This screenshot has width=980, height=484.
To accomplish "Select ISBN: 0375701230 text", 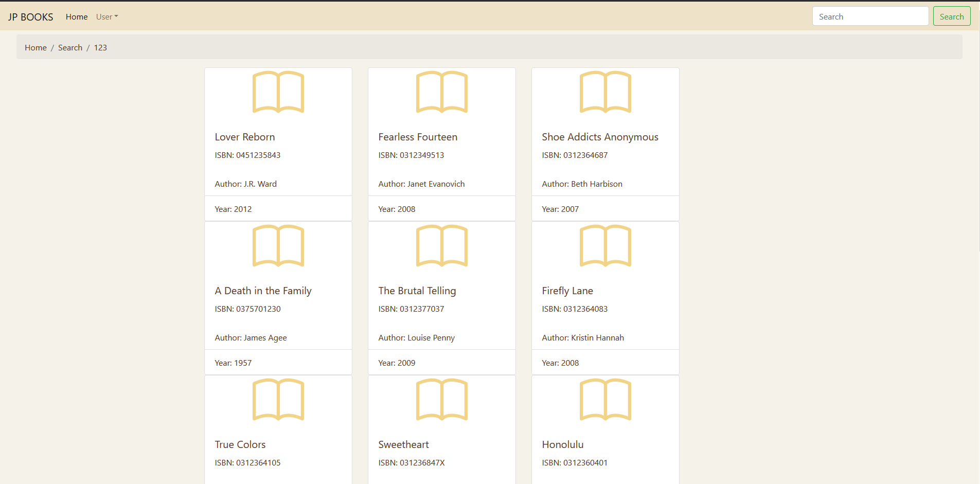I will pos(247,309).
